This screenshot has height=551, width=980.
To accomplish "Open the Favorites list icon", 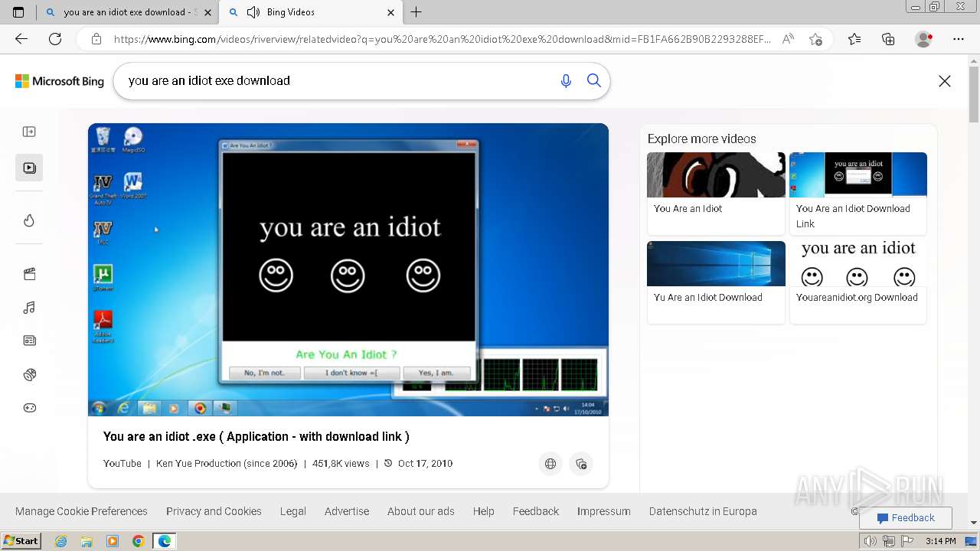I will pos(854,39).
